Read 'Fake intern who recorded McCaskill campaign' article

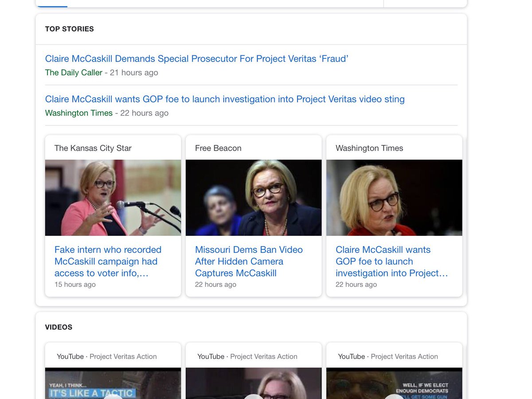click(108, 262)
